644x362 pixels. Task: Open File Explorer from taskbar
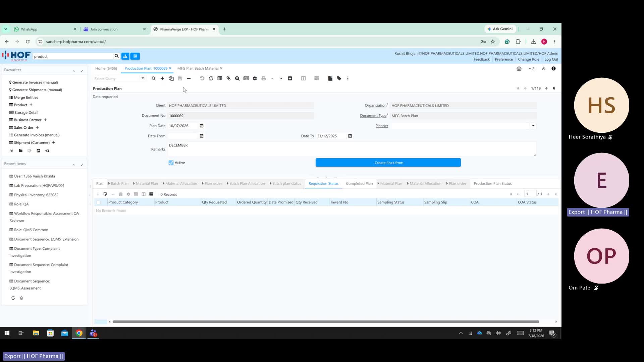pos(36,333)
